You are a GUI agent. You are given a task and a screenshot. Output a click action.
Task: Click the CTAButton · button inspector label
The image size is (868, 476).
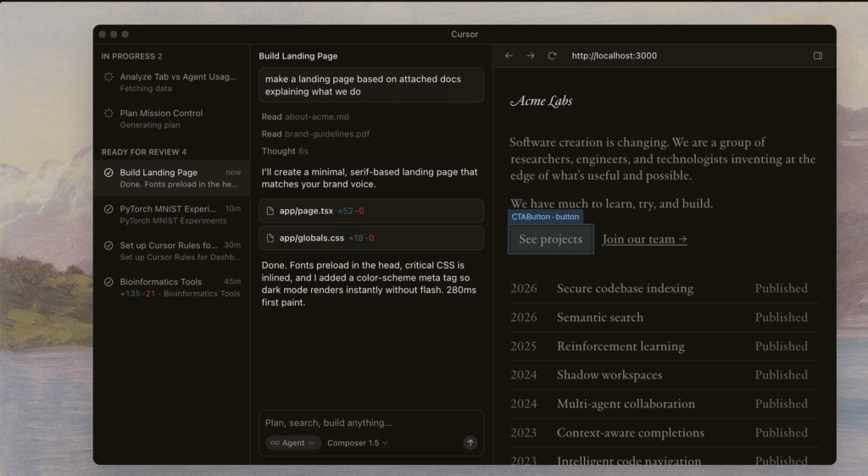point(545,217)
